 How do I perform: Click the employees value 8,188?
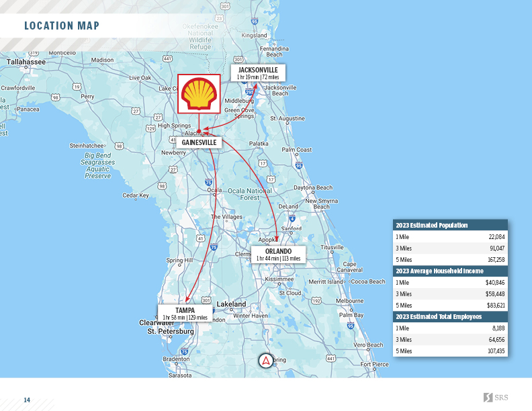498,328
